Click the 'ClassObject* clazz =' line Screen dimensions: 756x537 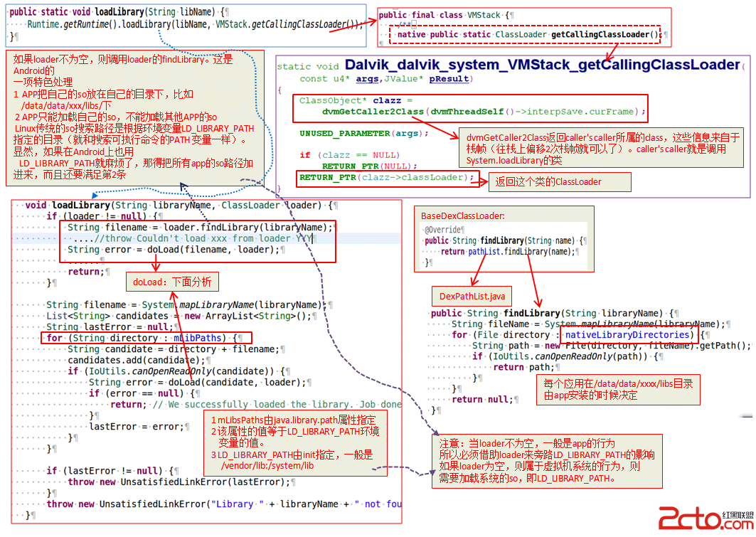pos(356,101)
